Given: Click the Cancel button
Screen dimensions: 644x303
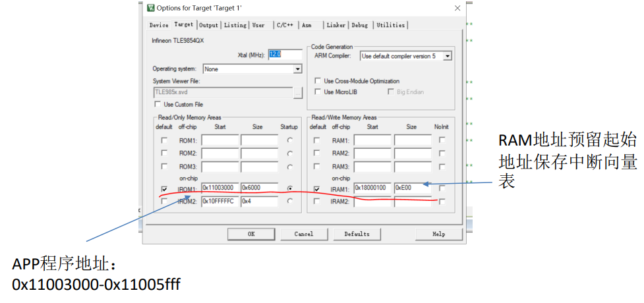Looking at the screenshot, I should click(303, 234).
